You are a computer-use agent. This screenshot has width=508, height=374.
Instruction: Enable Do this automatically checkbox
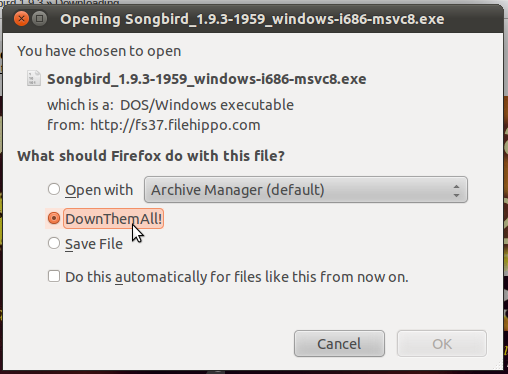point(54,276)
